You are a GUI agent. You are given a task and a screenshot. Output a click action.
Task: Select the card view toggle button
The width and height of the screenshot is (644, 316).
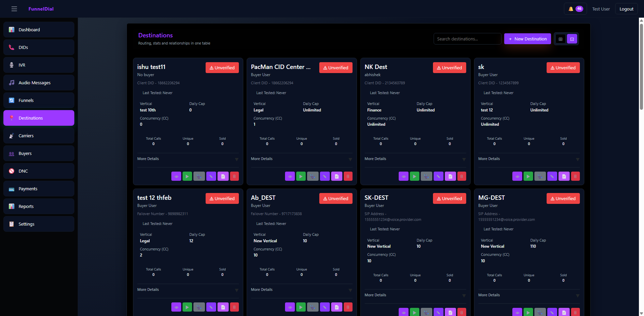572,39
